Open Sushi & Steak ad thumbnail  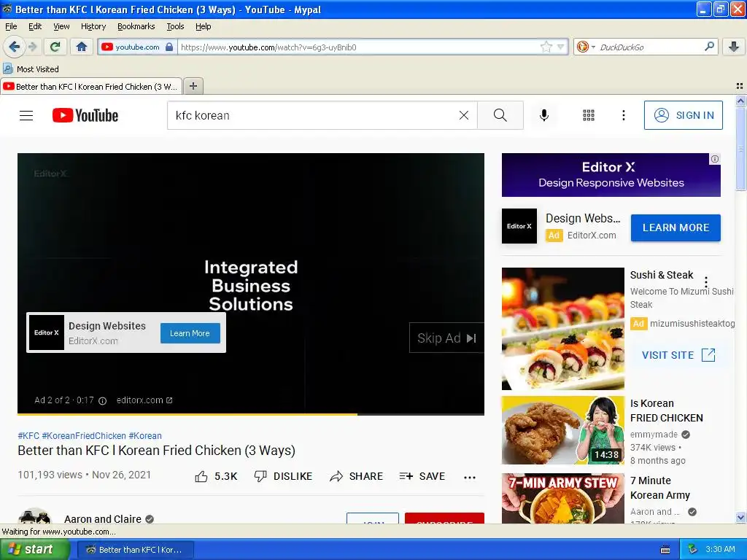562,329
